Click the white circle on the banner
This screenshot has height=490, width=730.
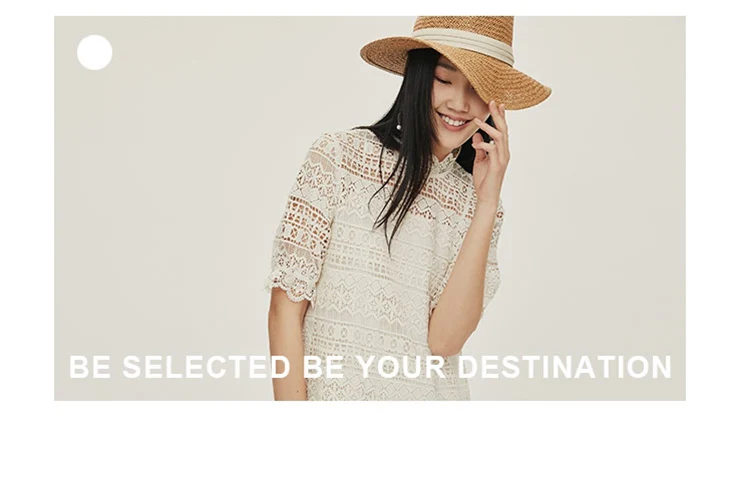[x=95, y=52]
